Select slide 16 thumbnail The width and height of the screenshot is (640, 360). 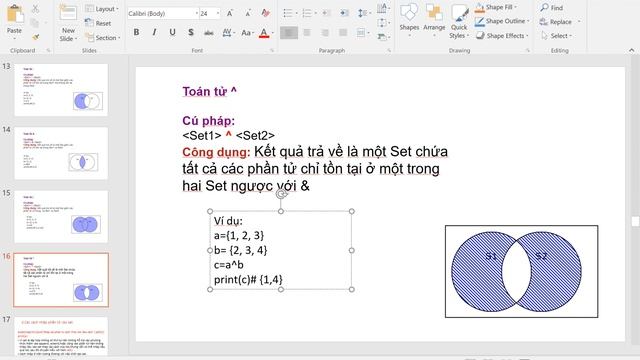pos(61,280)
